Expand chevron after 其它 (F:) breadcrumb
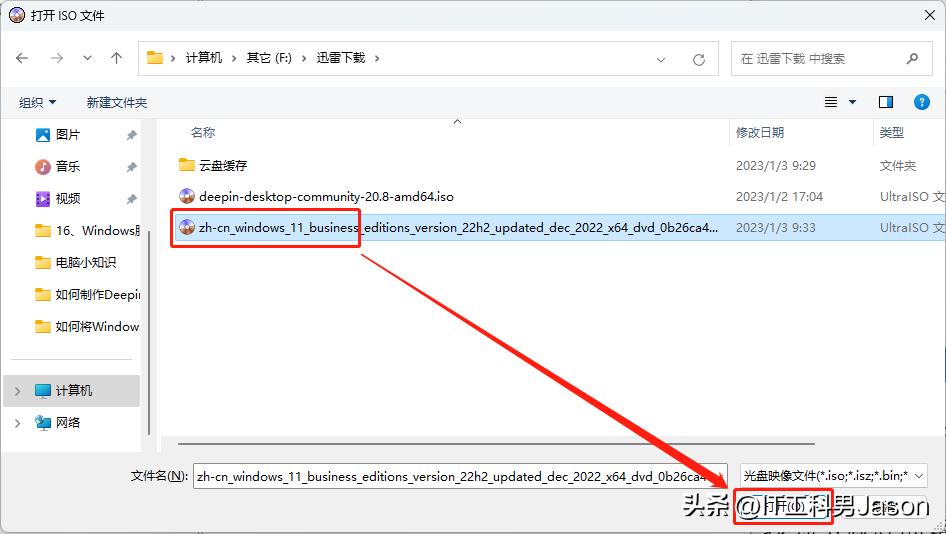Image resolution: width=946 pixels, height=534 pixels. [303, 59]
